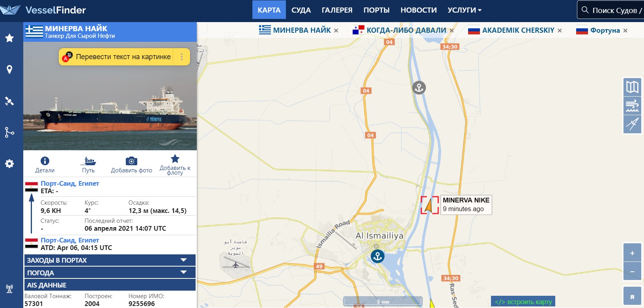Click the IMO number 9255696
Viewport: 644px width, 308px height.
tap(142, 304)
